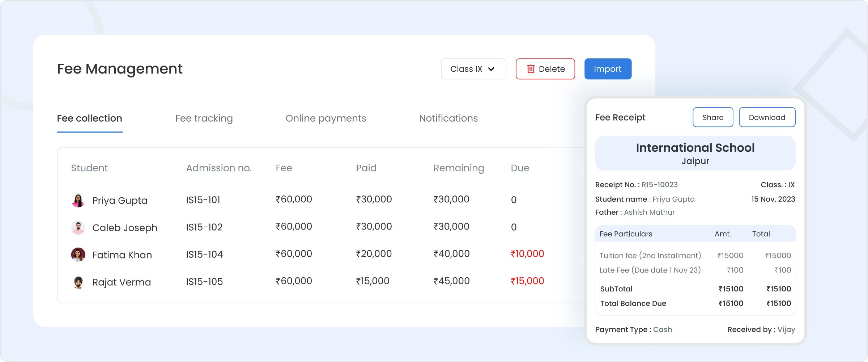Viewport: 868px width, 362px height.
Task: Select the Student column header
Action: coord(89,168)
